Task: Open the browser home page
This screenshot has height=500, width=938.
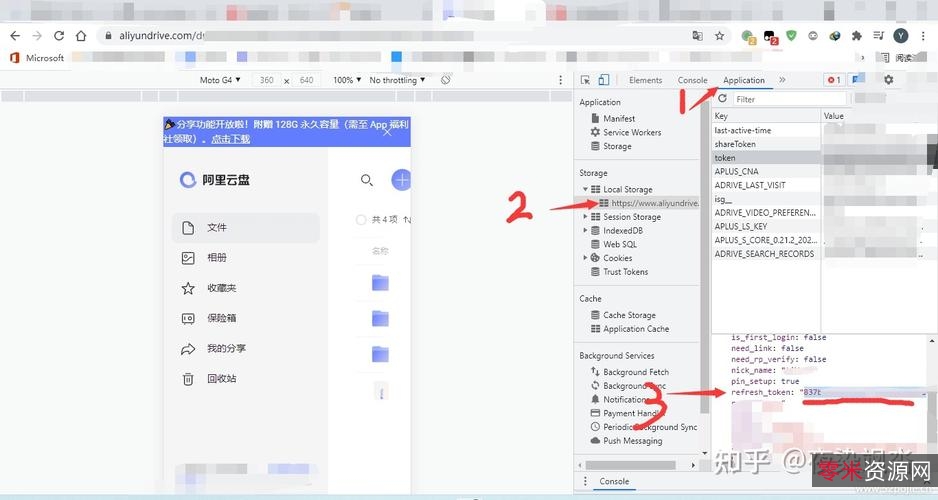Action: 81,36
